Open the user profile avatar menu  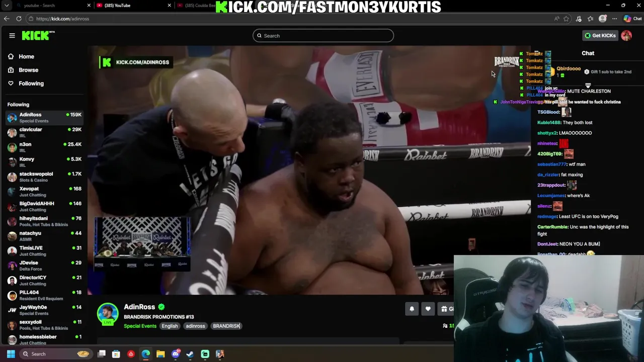(x=626, y=36)
